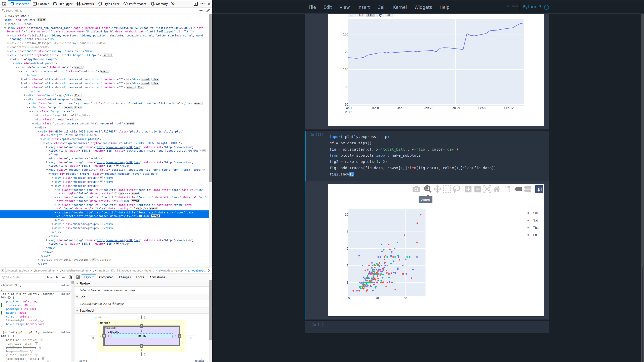Image resolution: width=644 pixels, height=362 pixels.
Task: Click the Zoom in plus icon
Action: [468, 189]
